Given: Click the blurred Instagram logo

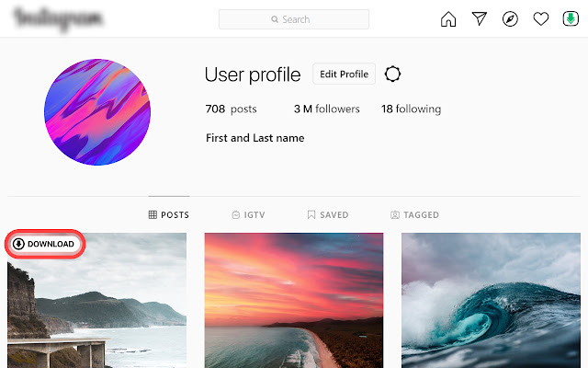Looking at the screenshot, I should 57,18.
